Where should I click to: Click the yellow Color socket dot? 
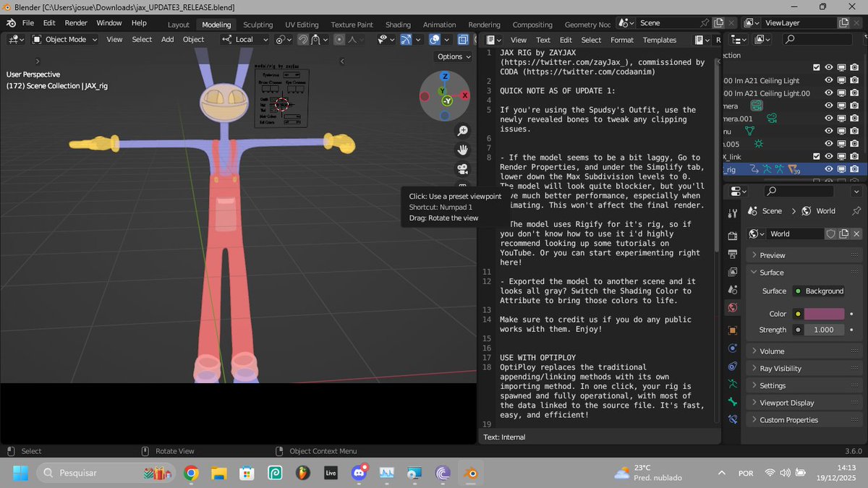pos(798,314)
